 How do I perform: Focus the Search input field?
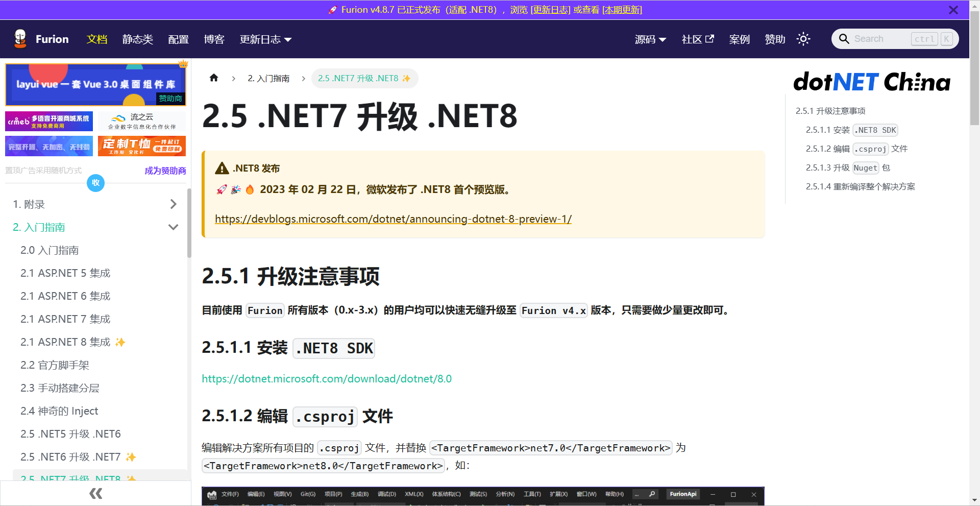pyautogui.click(x=880, y=39)
